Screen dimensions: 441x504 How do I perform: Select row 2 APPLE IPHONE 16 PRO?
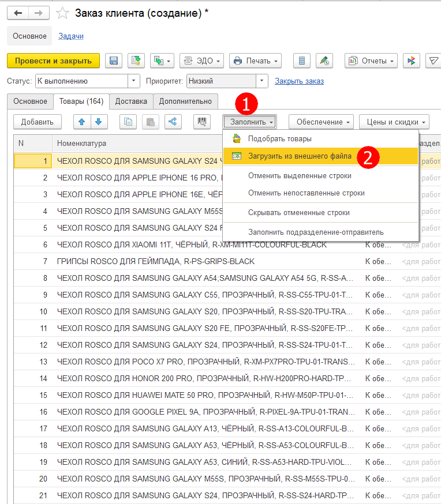[x=118, y=178]
